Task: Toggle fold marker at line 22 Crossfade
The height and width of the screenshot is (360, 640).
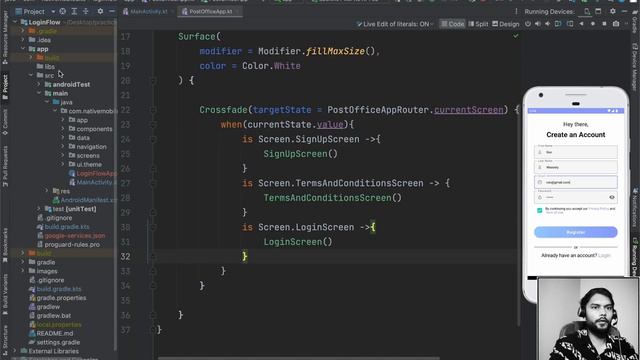Action: tap(153, 110)
